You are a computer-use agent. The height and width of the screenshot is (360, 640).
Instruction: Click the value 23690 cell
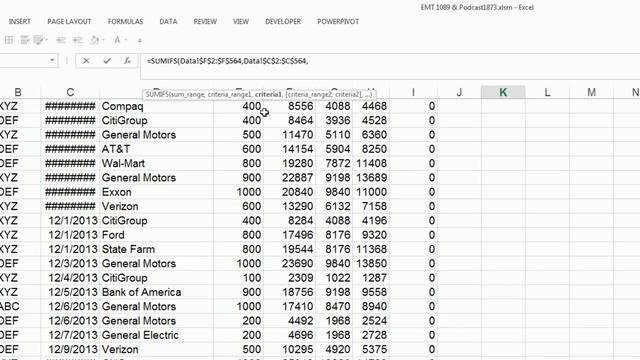(289, 263)
